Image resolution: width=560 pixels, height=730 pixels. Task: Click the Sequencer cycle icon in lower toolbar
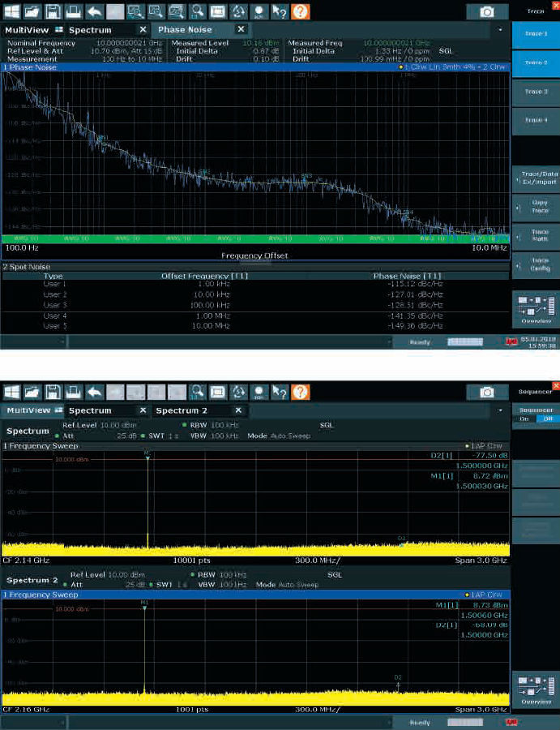tap(238, 392)
